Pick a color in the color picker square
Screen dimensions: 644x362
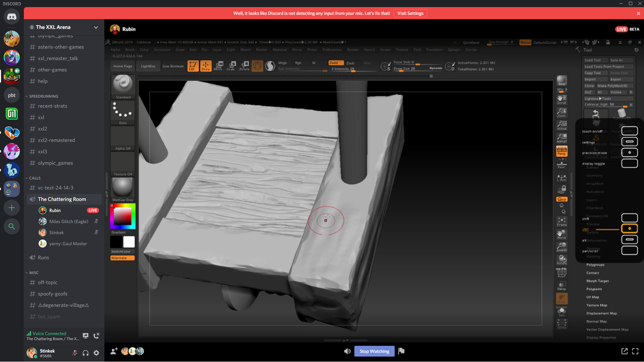[x=123, y=216]
